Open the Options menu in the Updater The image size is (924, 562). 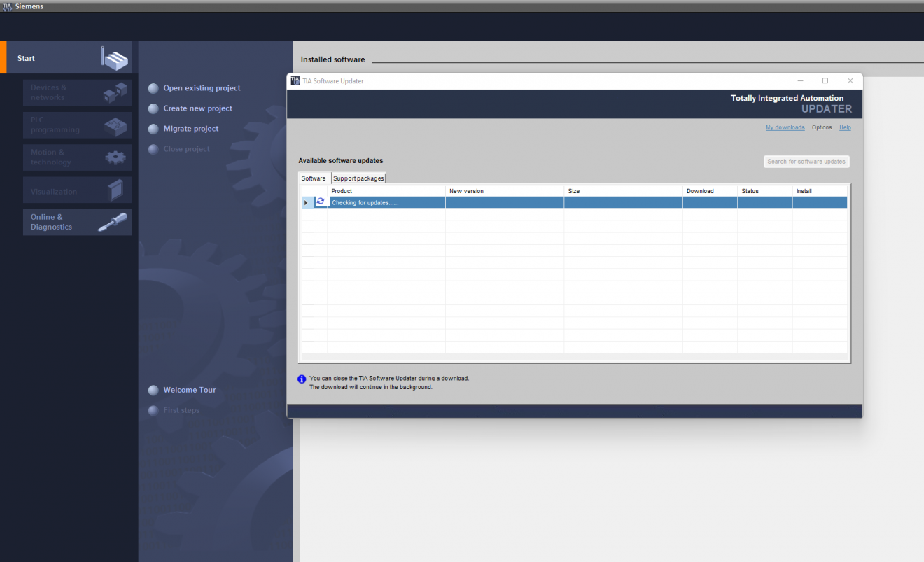click(822, 127)
